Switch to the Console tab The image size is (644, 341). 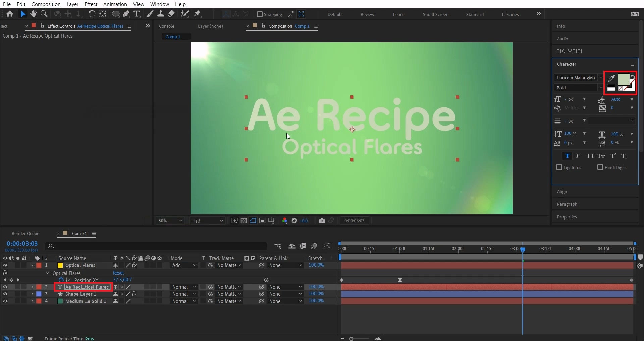(x=166, y=26)
